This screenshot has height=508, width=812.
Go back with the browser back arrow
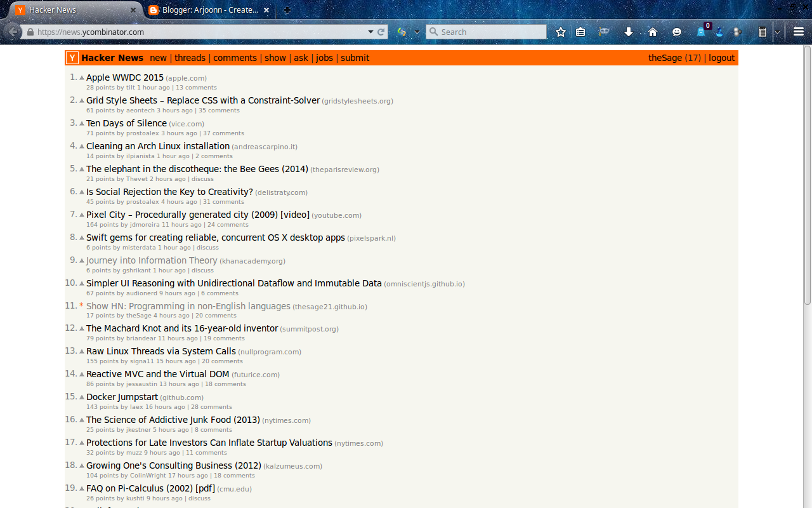click(13, 31)
